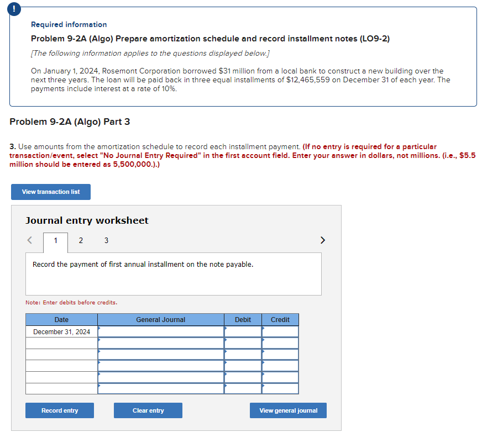
Task: Select the currently active tab 1
Action: click(x=55, y=241)
